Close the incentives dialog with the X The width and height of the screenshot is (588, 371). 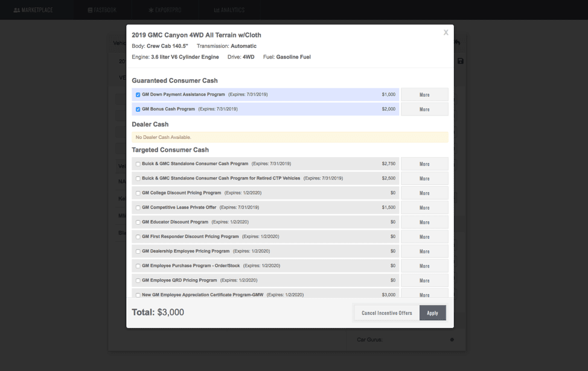click(446, 33)
